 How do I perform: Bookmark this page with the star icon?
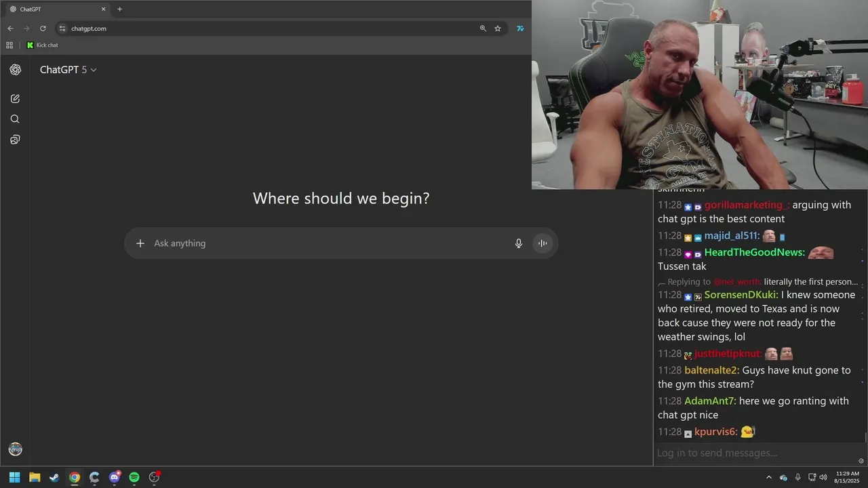[498, 28]
